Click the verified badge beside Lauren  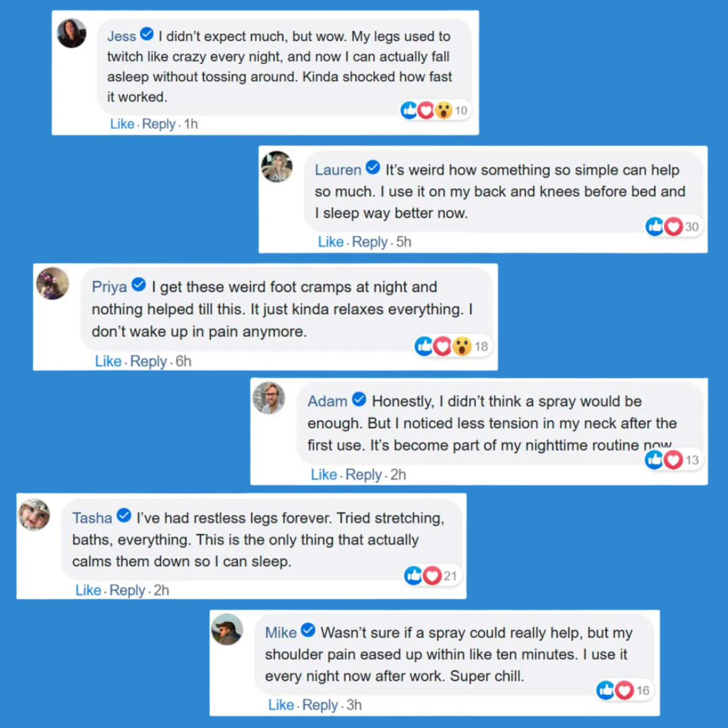373,168
